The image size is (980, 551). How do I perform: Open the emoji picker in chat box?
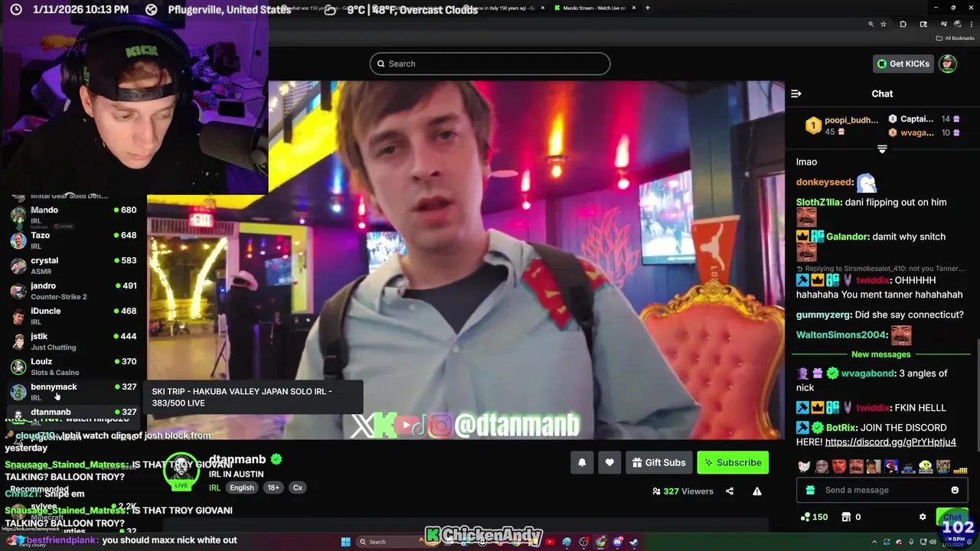[955, 490]
